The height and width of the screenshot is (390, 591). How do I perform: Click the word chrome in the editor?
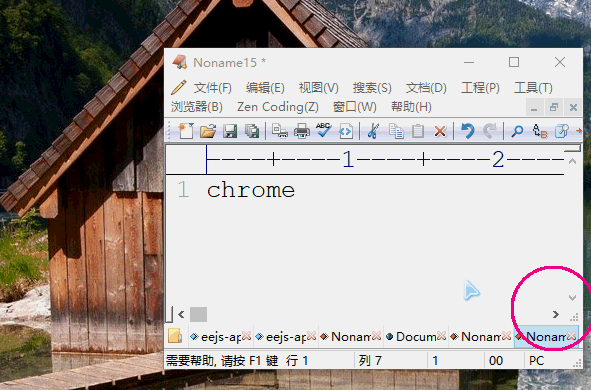click(251, 190)
